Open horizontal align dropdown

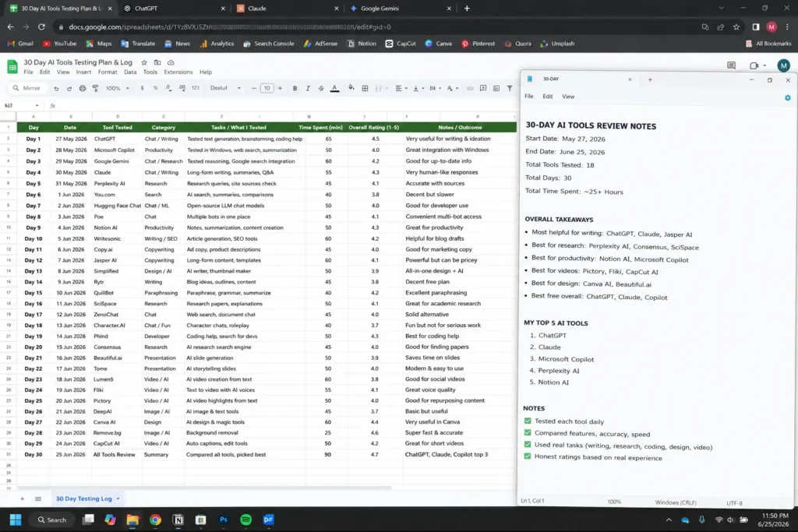(401, 89)
